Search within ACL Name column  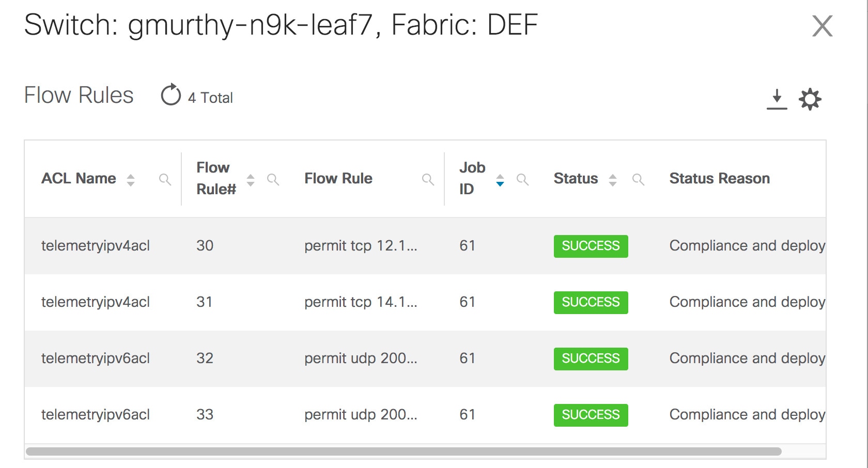[x=165, y=179]
